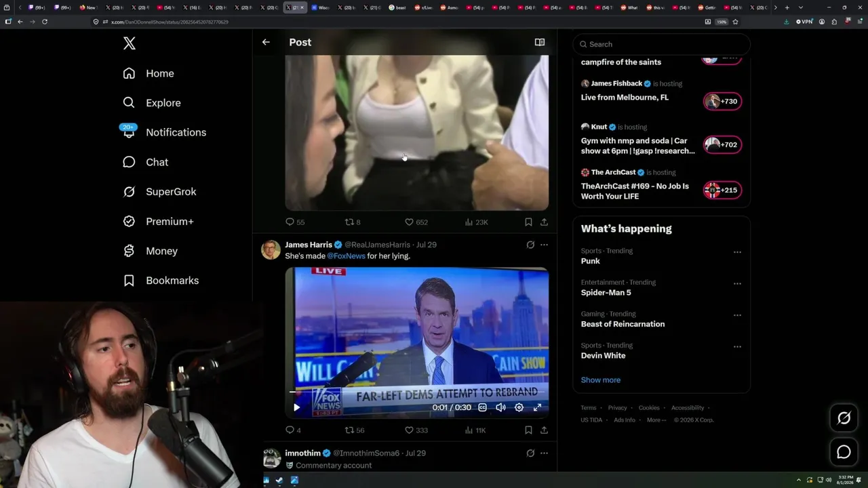Open reader view icon in Post header

coord(540,42)
